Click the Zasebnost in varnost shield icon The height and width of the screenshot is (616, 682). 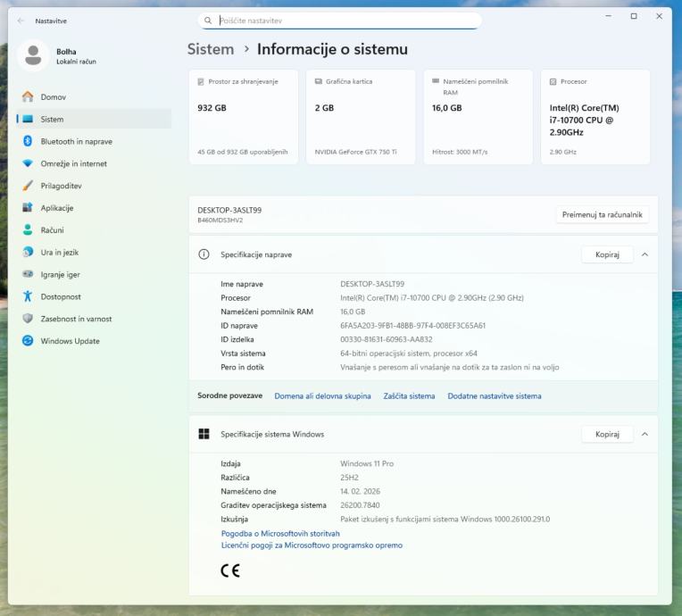[28, 319]
